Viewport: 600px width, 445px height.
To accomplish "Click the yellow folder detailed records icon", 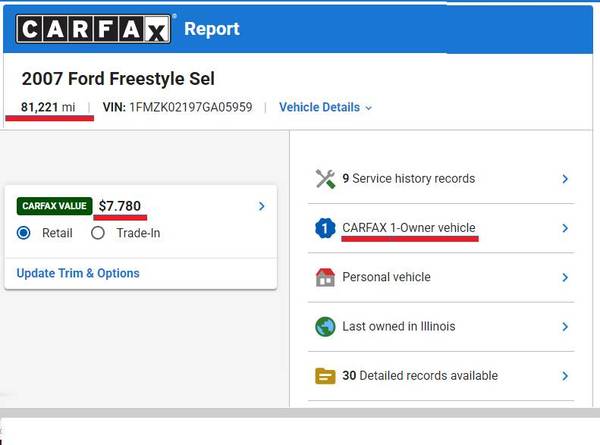I will 325,376.
